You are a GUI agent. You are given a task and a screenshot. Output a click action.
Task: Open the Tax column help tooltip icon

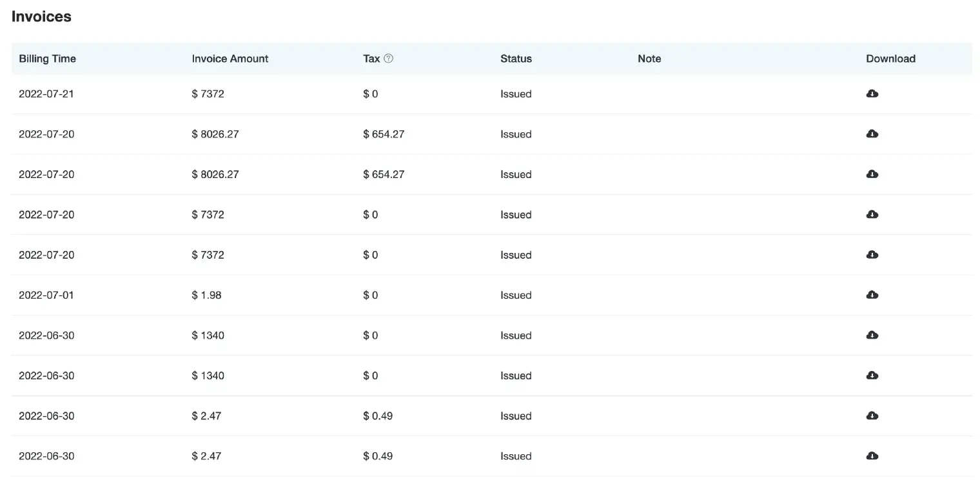point(388,58)
